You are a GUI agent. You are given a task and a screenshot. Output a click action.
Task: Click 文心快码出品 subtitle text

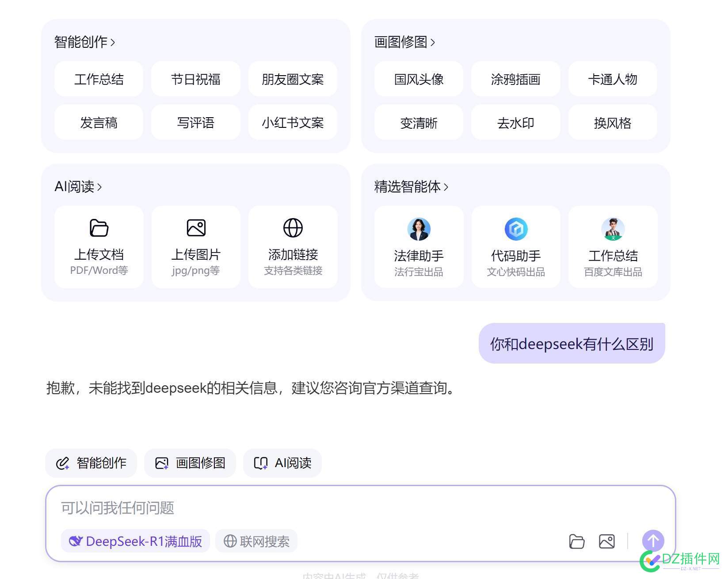pos(516,272)
